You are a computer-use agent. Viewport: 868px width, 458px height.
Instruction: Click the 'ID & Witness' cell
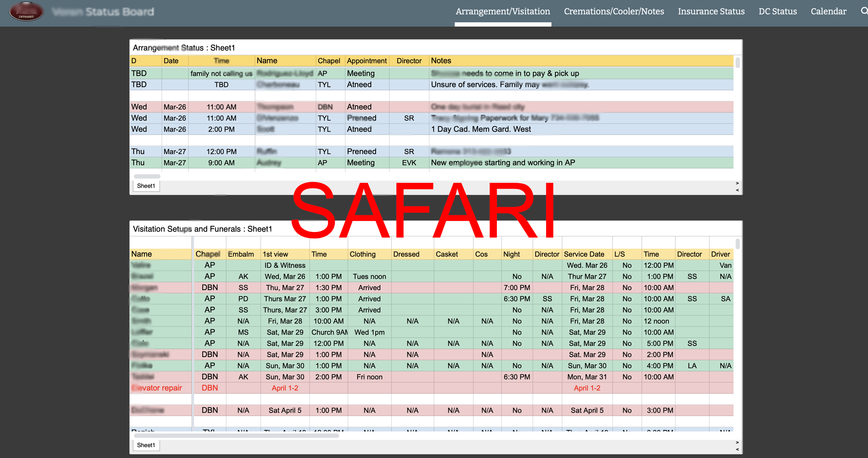285,265
